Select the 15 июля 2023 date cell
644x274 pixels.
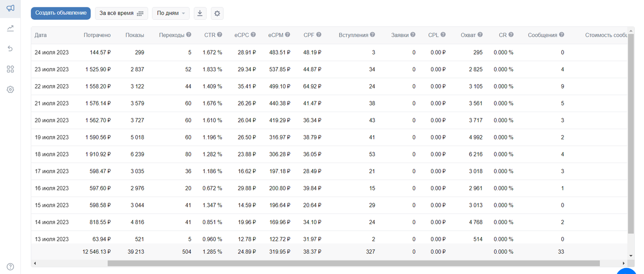[x=52, y=205]
